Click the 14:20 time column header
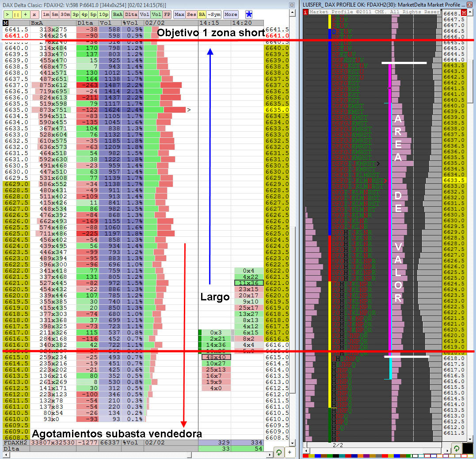The width and height of the screenshot is (476, 459). click(x=247, y=23)
